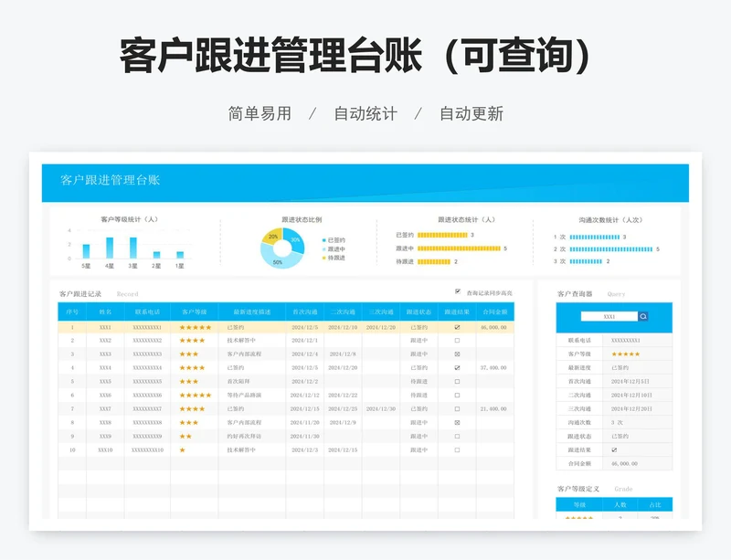Click the 3 次 blue communication bar
Screen dimensions: 731x560
click(x=586, y=261)
